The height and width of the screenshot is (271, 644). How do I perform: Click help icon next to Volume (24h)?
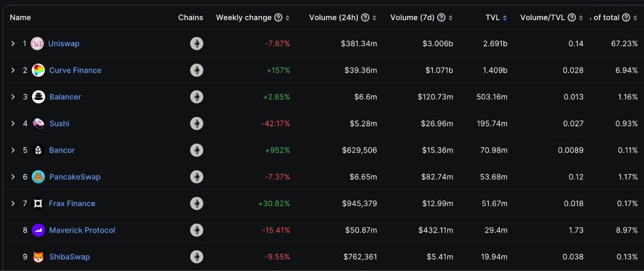pyautogui.click(x=365, y=17)
